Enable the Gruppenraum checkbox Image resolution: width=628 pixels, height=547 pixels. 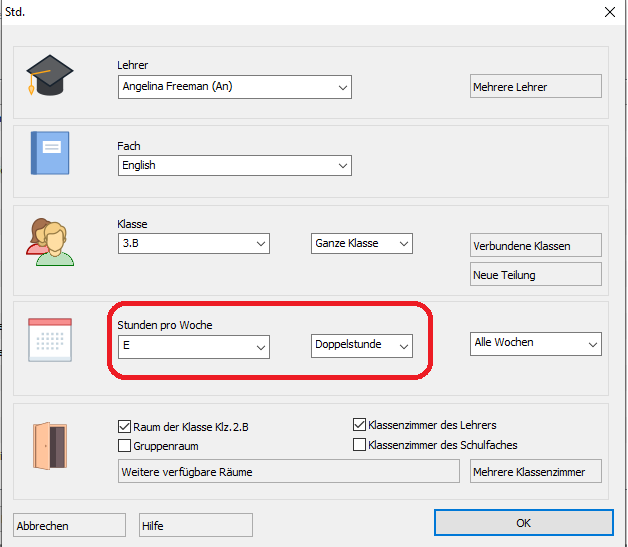tap(124, 446)
